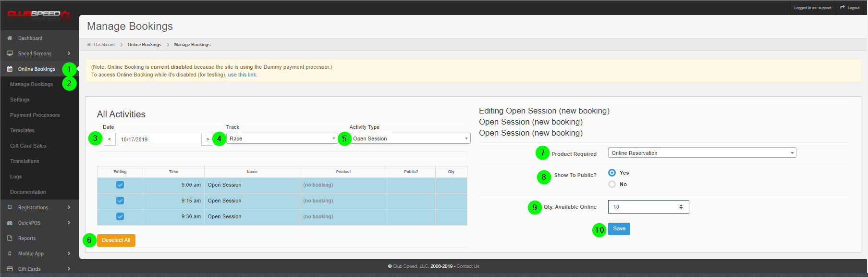Click the QuickPOS sidebar icon
868x277 pixels.
click(x=10, y=223)
